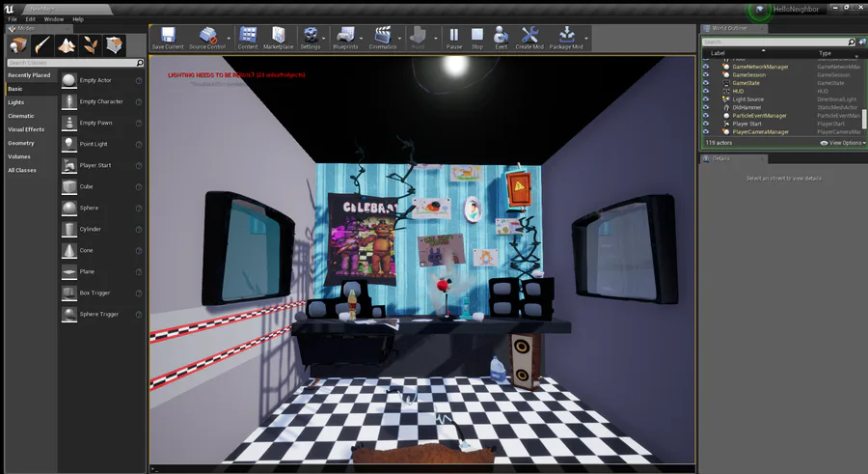Select the Volumes placement category

point(31,157)
